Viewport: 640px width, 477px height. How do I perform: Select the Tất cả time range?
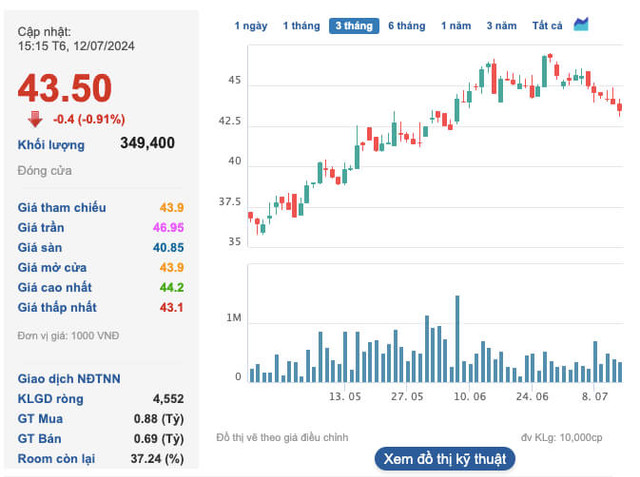click(x=547, y=26)
